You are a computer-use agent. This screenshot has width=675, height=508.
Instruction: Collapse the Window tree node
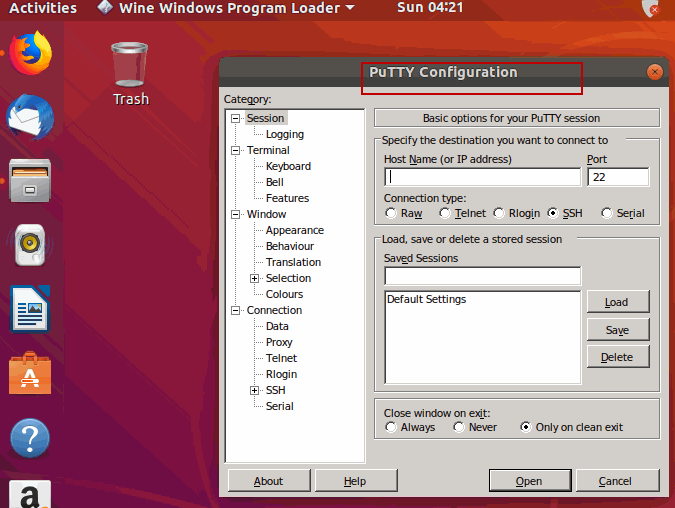(x=235, y=214)
